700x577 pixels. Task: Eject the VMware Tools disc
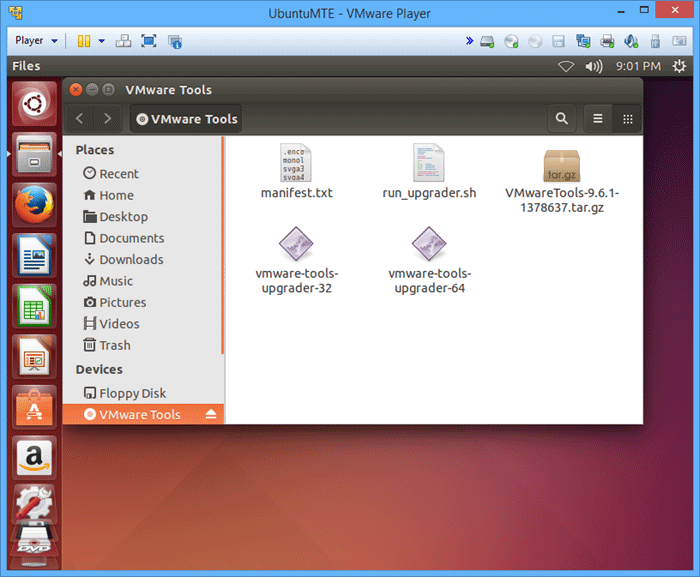tap(211, 414)
